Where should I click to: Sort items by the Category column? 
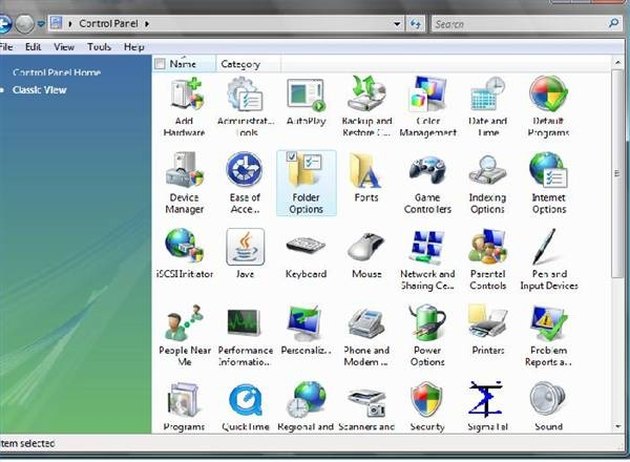(x=248, y=64)
